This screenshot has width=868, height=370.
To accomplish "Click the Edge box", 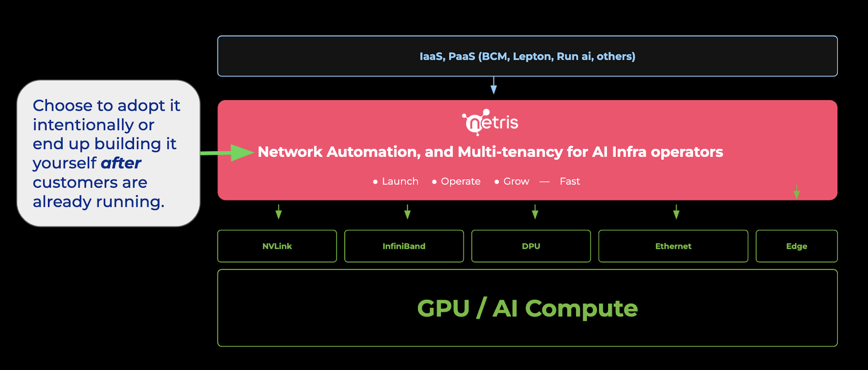I will (796, 246).
